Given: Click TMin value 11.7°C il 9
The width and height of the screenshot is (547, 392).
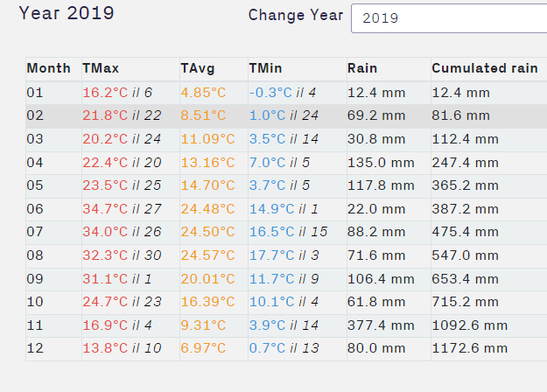Looking at the screenshot, I should [284, 279].
